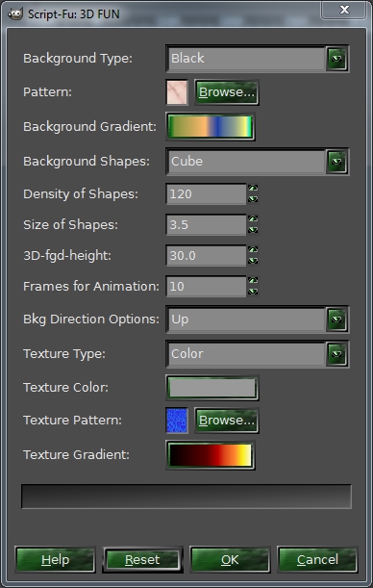Increase Size of Shapes with up arrow
The height and width of the screenshot is (588, 373).
coord(253,219)
